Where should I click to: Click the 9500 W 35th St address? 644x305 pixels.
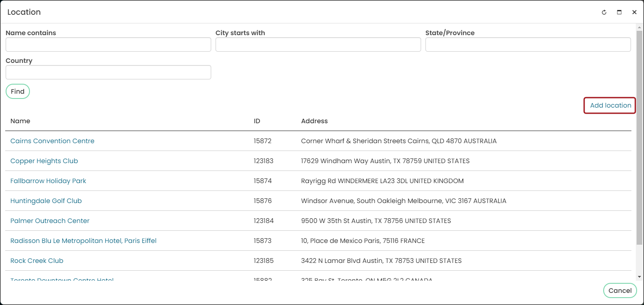(x=376, y=221)
